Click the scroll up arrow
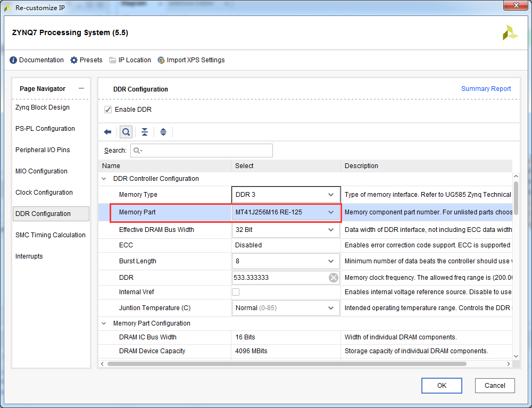Screen dimensions: 532x408 516,177
